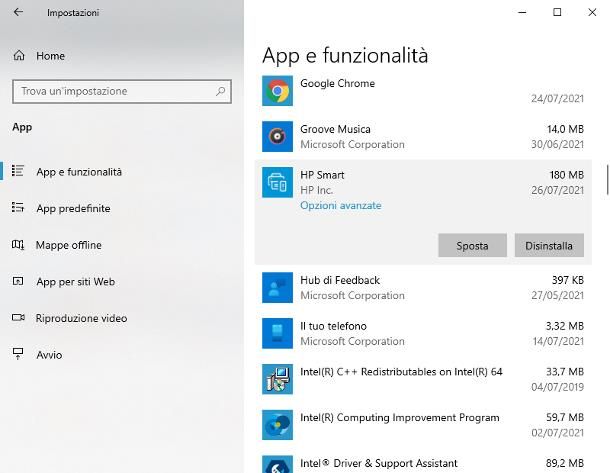Viewport: 610px width, 473px height.
Task: Click Intel Computing Improvement Program icon
Action: (x=277, y=425)
